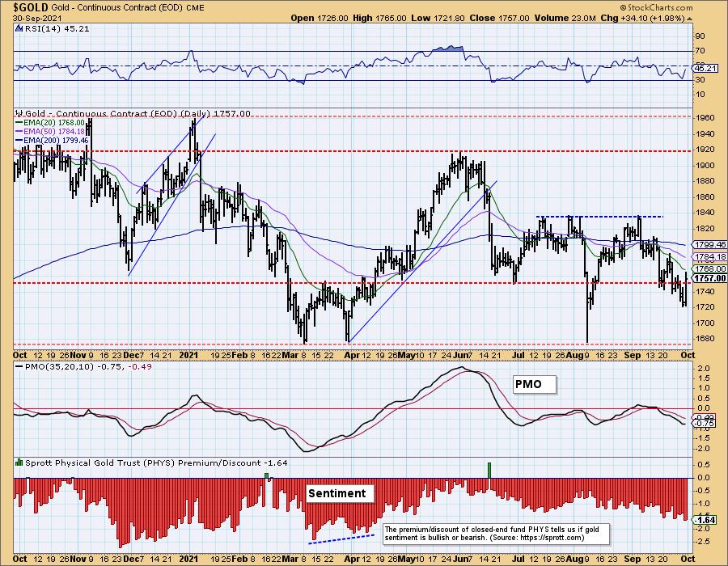Click the 1799.46 price tag on right axis

click(x=710, y=244)
